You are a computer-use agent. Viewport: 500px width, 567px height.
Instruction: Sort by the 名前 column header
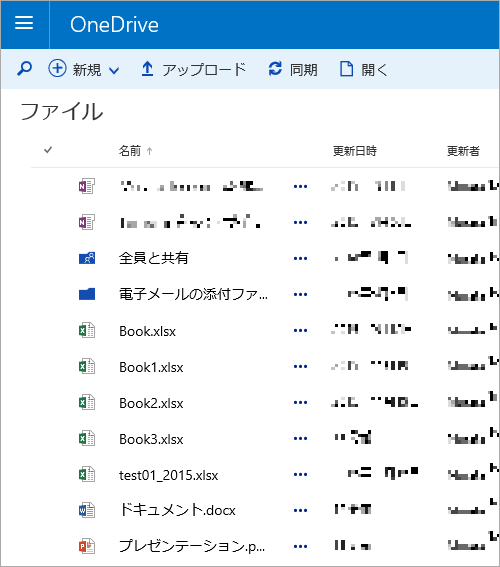[x=130, y=151]
